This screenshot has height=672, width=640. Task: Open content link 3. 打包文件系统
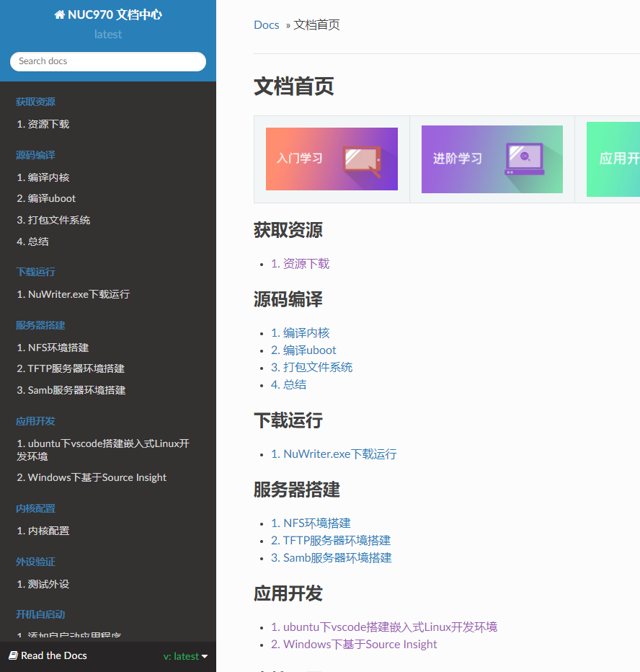click(312, 367)
